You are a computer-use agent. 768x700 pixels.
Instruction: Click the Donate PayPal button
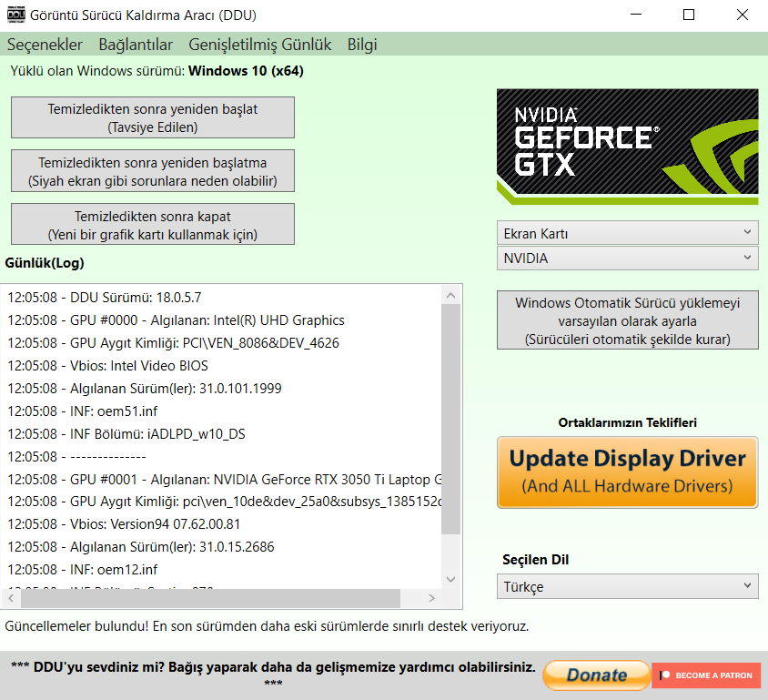tap(596, 675)
